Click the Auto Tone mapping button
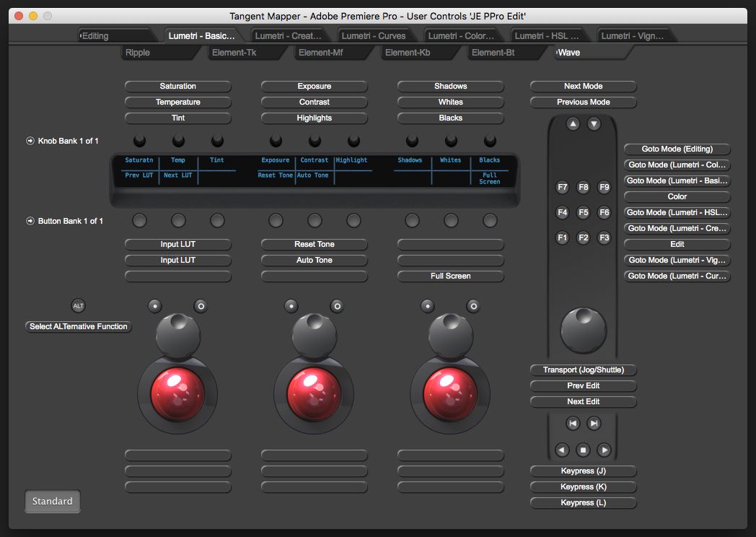 315,260
